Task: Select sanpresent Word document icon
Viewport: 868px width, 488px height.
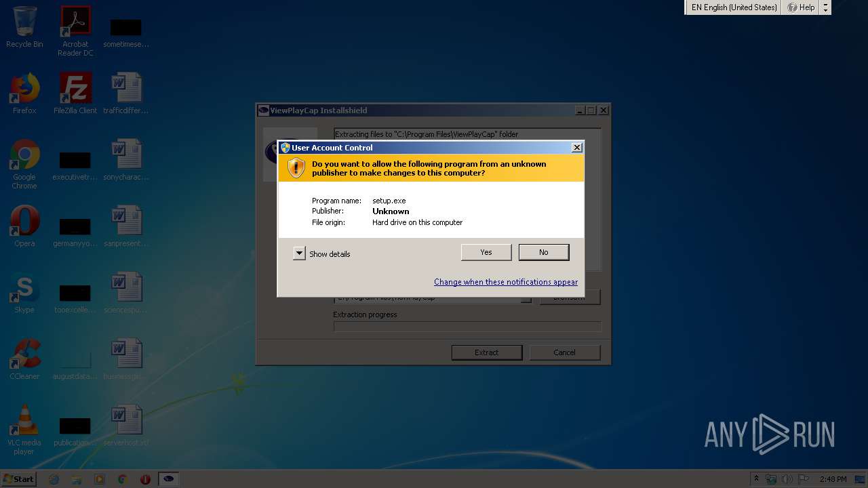Action: coord(126,226)
